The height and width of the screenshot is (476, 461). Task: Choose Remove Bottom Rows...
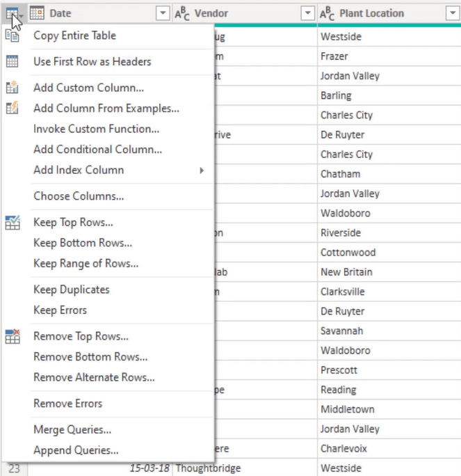pos(108,357)
